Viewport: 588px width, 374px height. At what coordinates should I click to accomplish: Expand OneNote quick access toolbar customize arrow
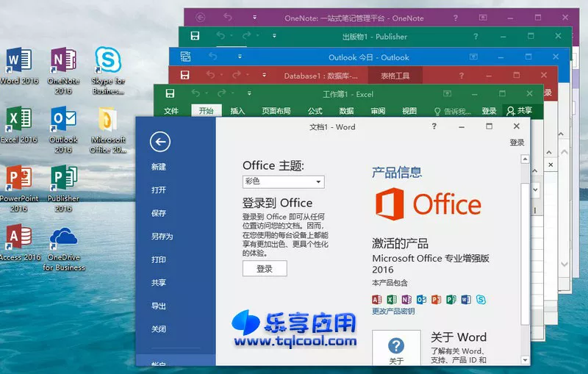pos(254,17)
